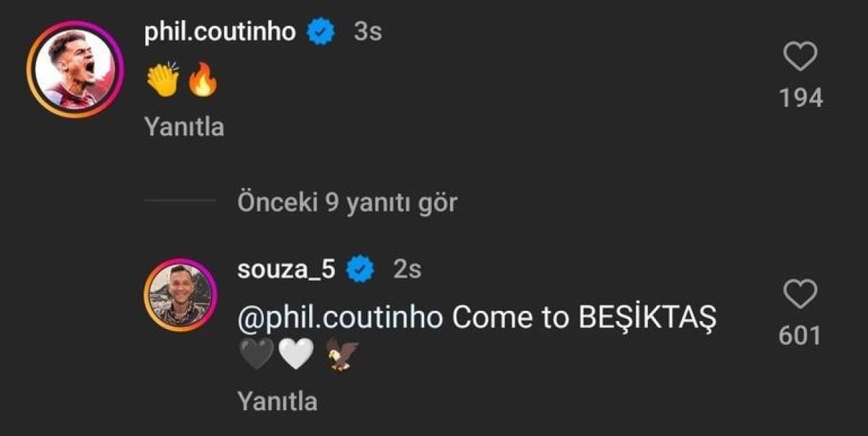This screenshot has width=868, height=436.
Task: Click the verified badge beside phil.coutinho
Action: coord(322,31)
